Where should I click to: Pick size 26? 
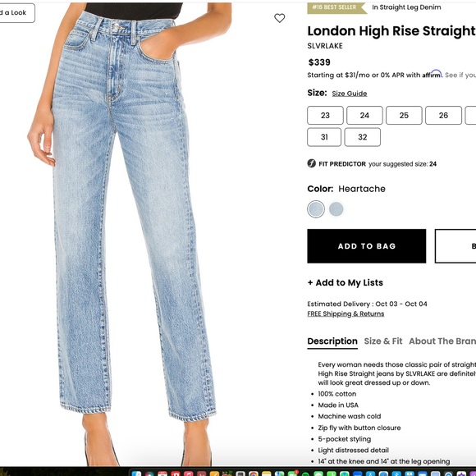[x=443, y=115]
